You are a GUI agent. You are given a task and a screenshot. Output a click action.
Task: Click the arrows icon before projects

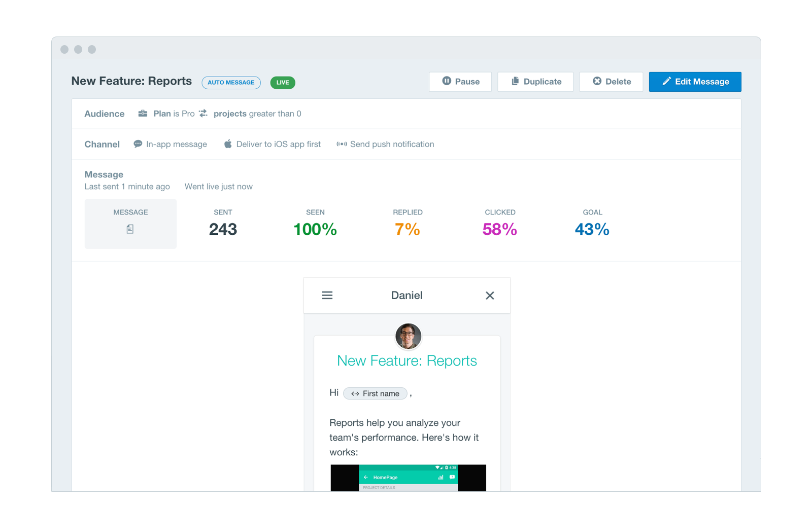pyautogui.click(x=203, y=114)
